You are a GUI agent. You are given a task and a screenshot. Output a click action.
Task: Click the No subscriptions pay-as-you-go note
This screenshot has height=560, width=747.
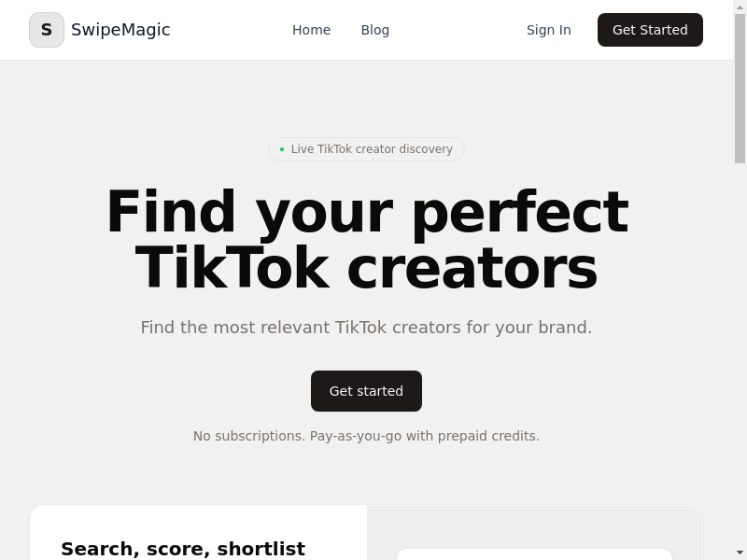click(366, 436)
